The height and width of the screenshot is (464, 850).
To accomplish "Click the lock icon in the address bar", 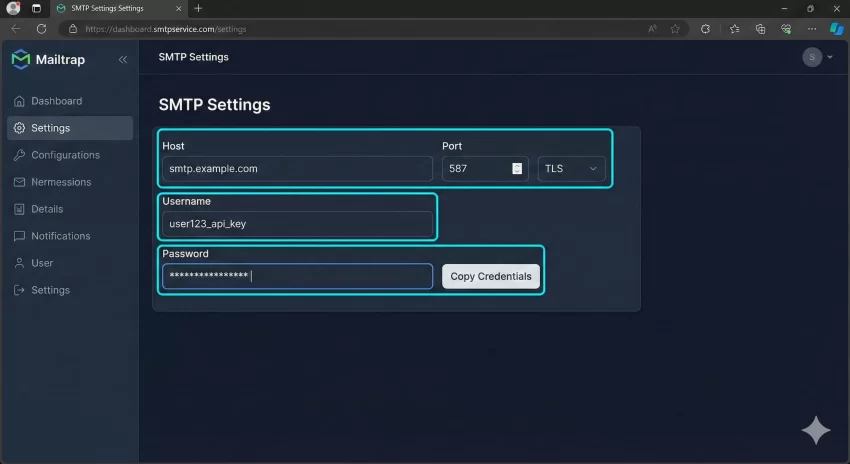I will click(73, 29).
